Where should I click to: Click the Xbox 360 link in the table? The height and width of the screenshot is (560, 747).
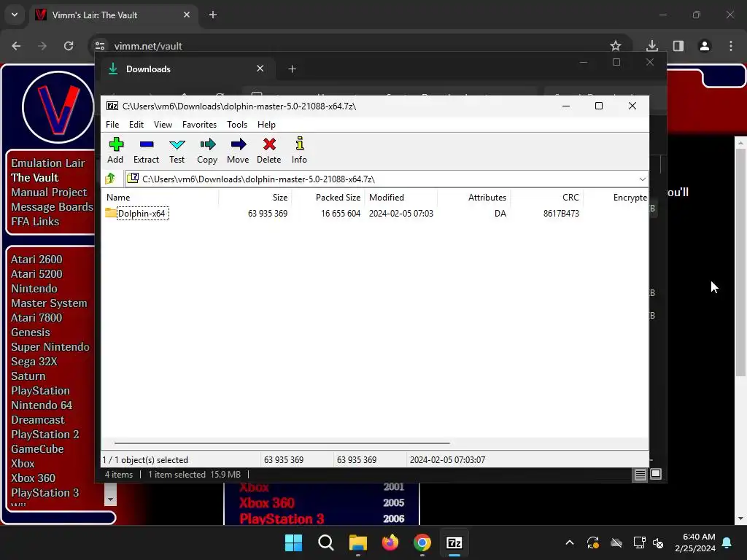[x=266, y=503]
